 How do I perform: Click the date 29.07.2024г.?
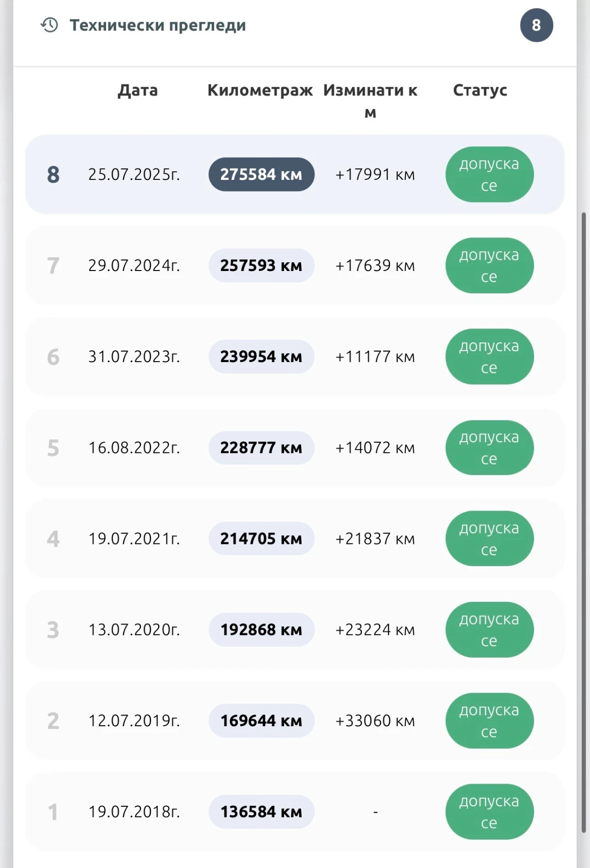click(x=134, y=266)
